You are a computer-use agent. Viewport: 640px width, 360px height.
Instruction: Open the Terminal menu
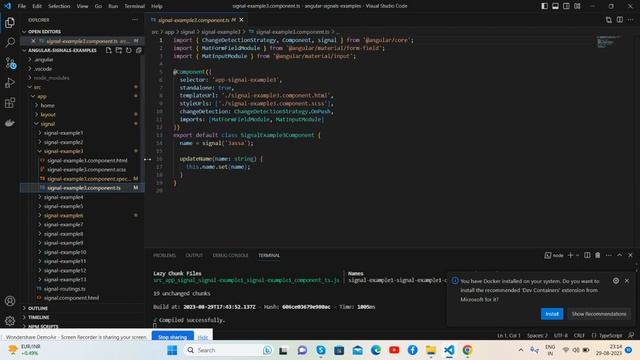point(134,6)
